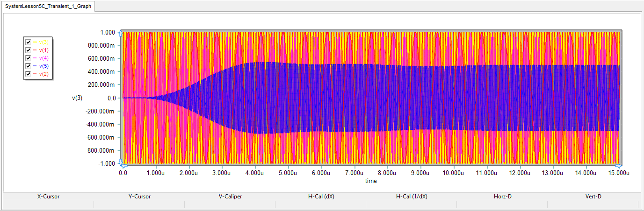Select the V-Caliper header in the status bar
The width and height of the screenshot is (644, 211).
click(x=230, y=197)
